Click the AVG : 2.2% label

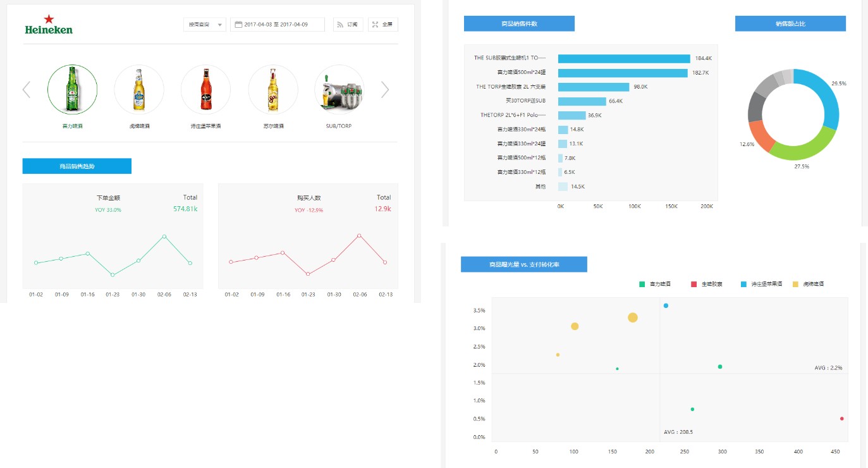coord(828,367)
